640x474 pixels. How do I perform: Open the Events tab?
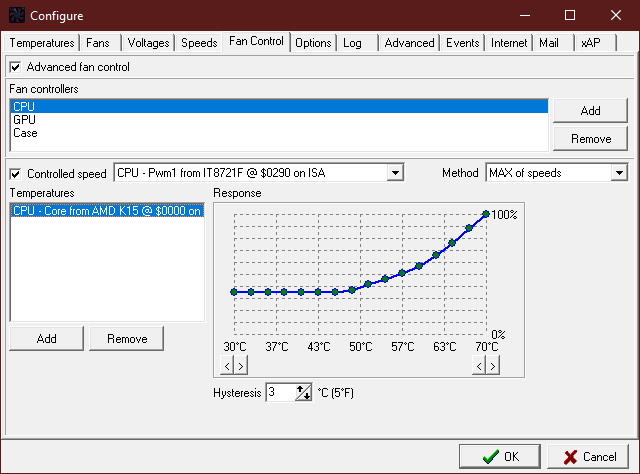pyautogui.click(x=462, y=43)
